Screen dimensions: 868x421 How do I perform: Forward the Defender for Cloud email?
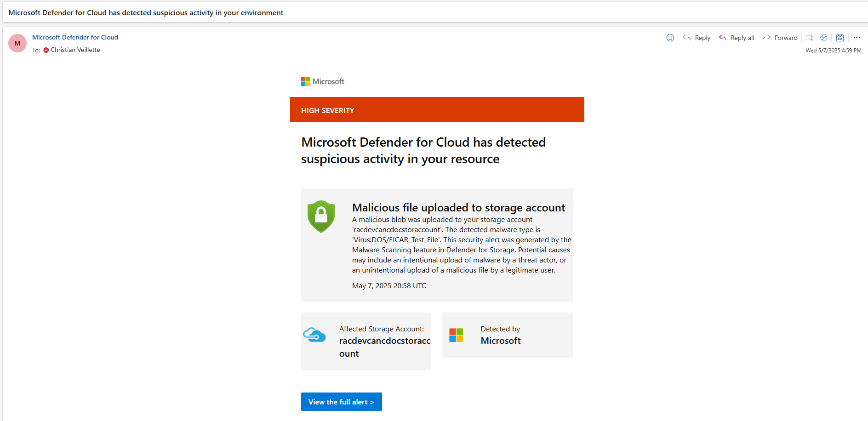pos(780,38)
